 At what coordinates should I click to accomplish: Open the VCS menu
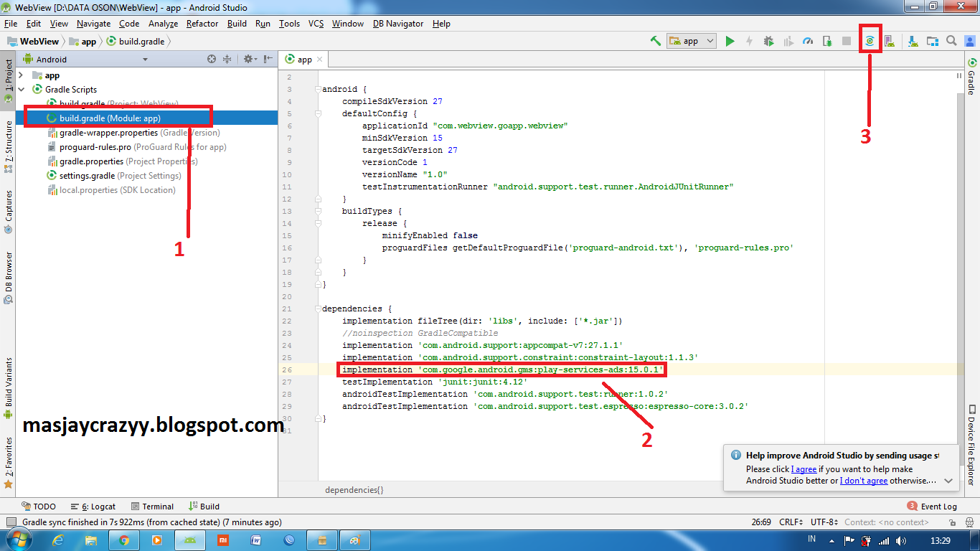[x=316, y=24]
